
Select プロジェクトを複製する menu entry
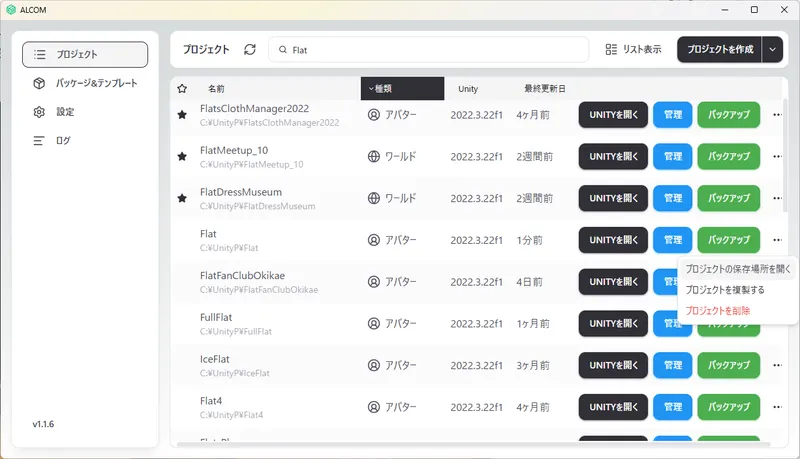click(x=738, y=290)
